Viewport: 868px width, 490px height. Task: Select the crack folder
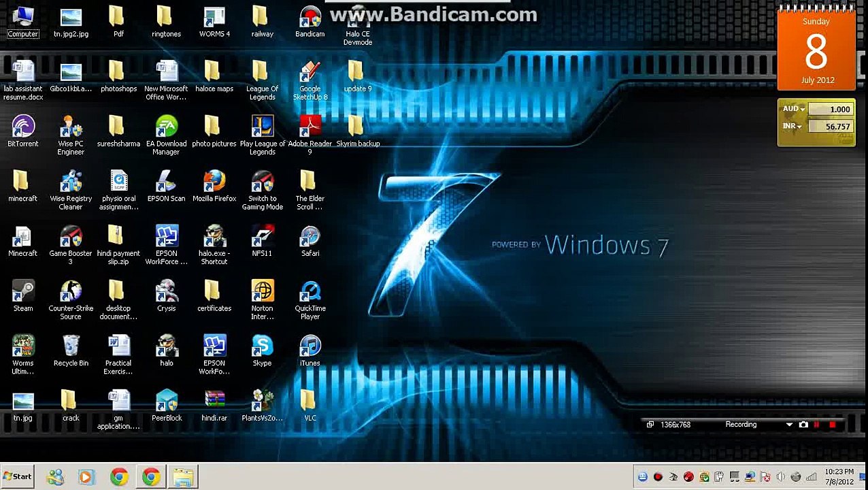[x=71, y=406]
